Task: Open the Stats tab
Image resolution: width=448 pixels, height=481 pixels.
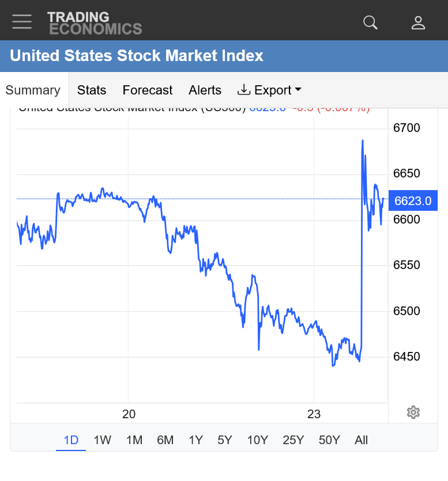Action: (x=92, y=90)
